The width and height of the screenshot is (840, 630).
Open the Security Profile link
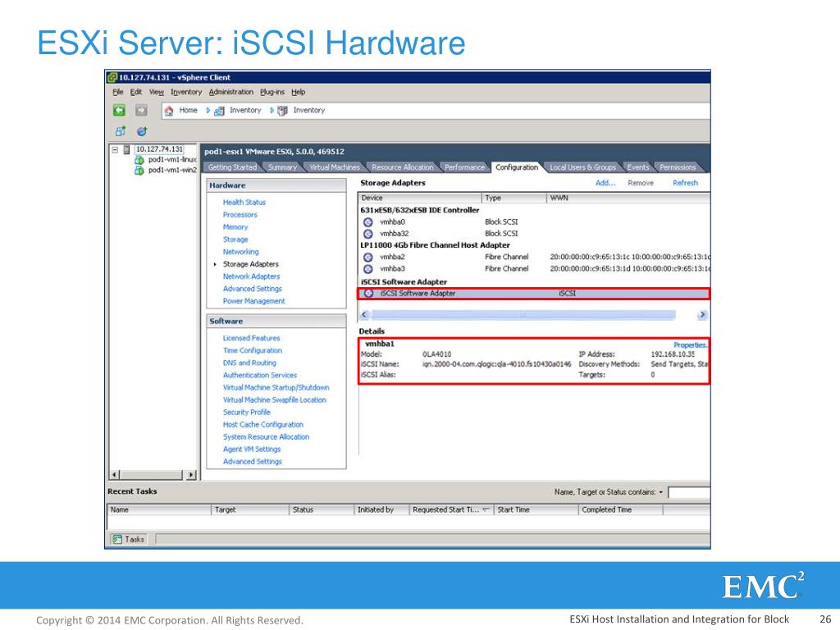246,412
